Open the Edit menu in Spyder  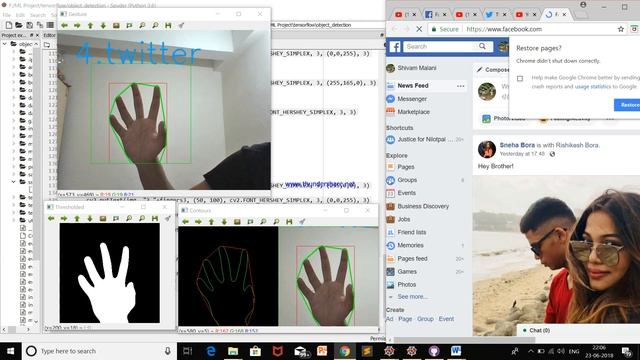pyautogui.click(x=20, y=15)
